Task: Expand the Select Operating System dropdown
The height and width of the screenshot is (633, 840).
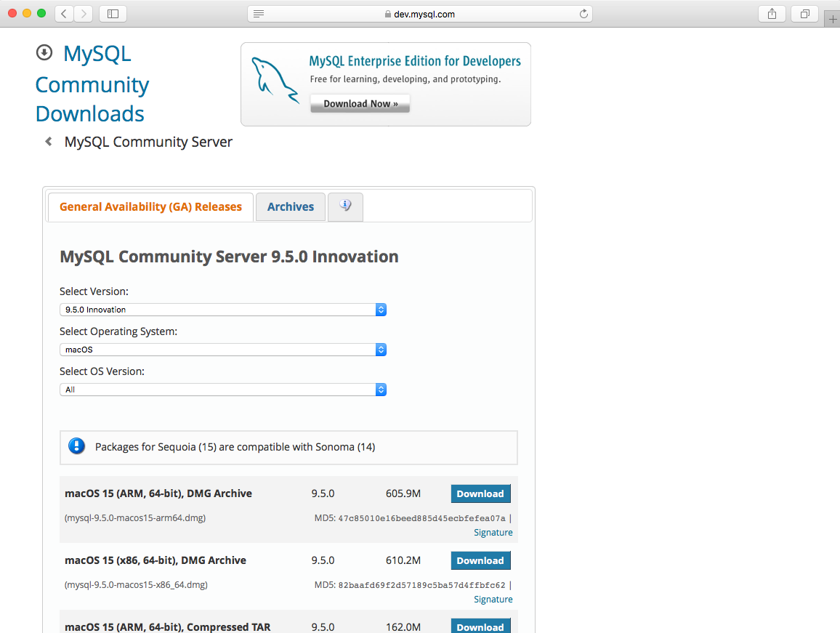Action: point(222,350)
